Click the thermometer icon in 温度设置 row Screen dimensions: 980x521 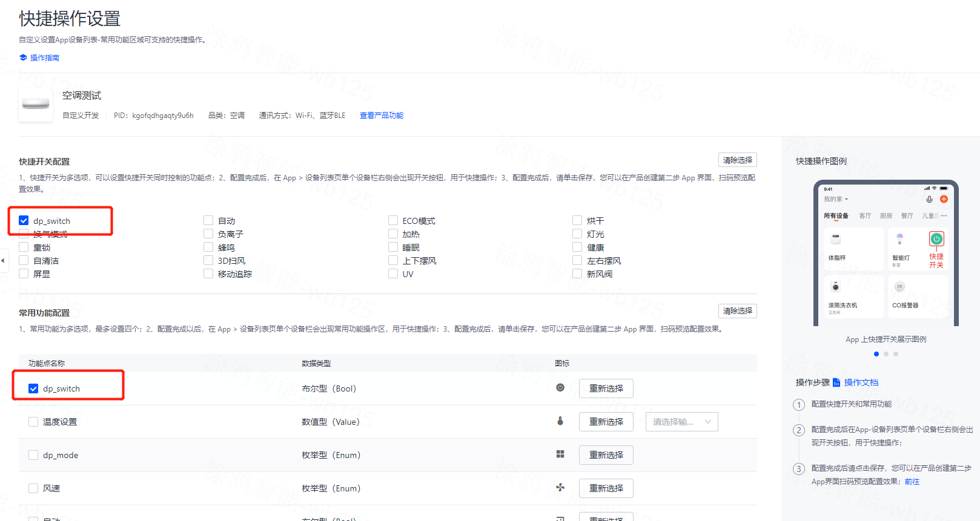[x=560, y=421]
